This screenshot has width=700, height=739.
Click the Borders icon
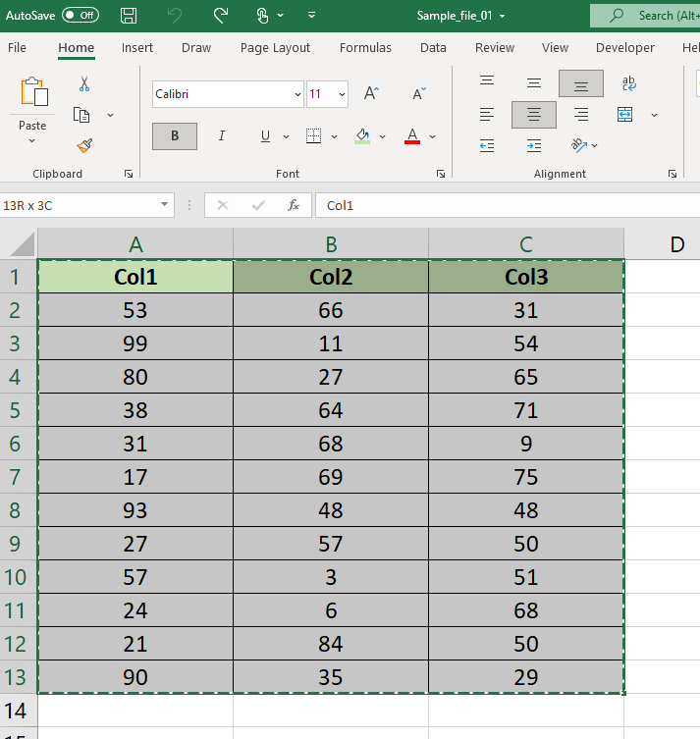click(x=313, y=135)
